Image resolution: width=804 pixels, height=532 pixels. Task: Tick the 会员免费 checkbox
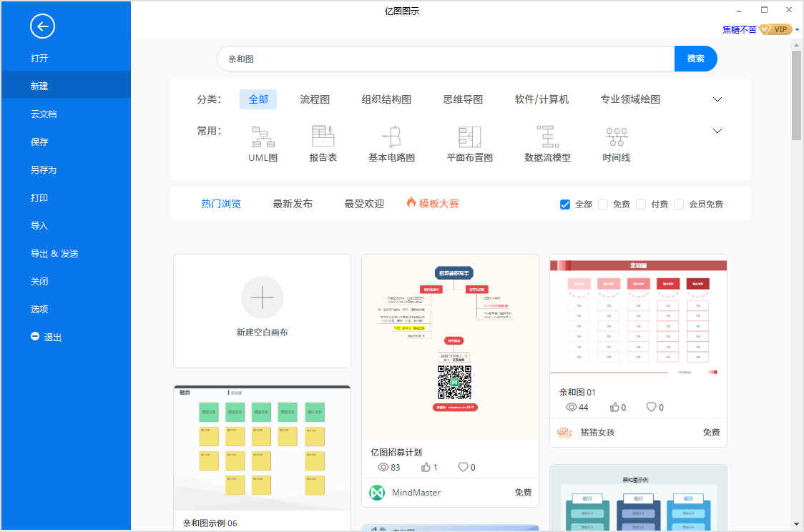pos(679,205)
